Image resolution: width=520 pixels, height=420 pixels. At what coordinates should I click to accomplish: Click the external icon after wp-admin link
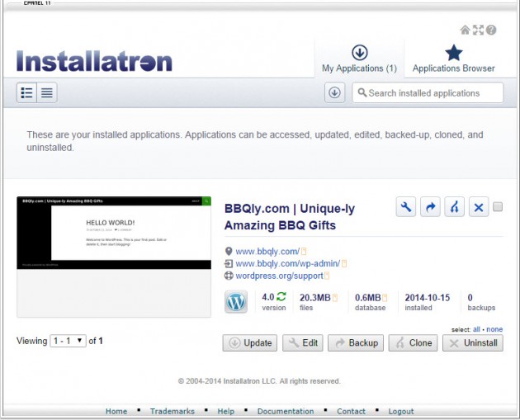[344, 263]
